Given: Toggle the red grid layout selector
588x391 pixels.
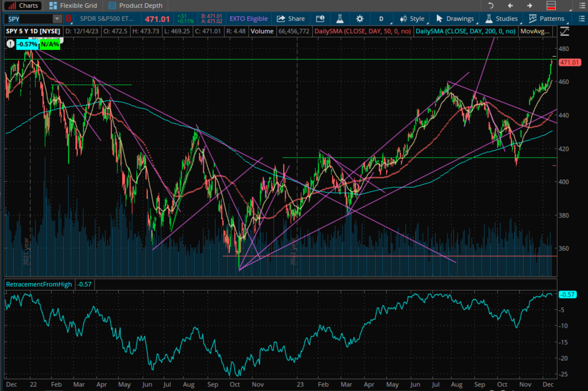Looking at the screenshot, I should (551, 5).
